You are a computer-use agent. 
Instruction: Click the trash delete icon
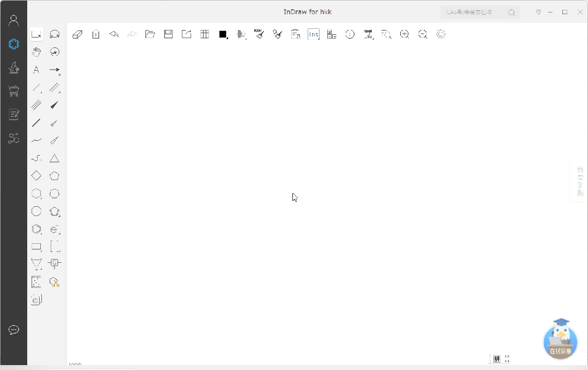[x=96, y=34]
